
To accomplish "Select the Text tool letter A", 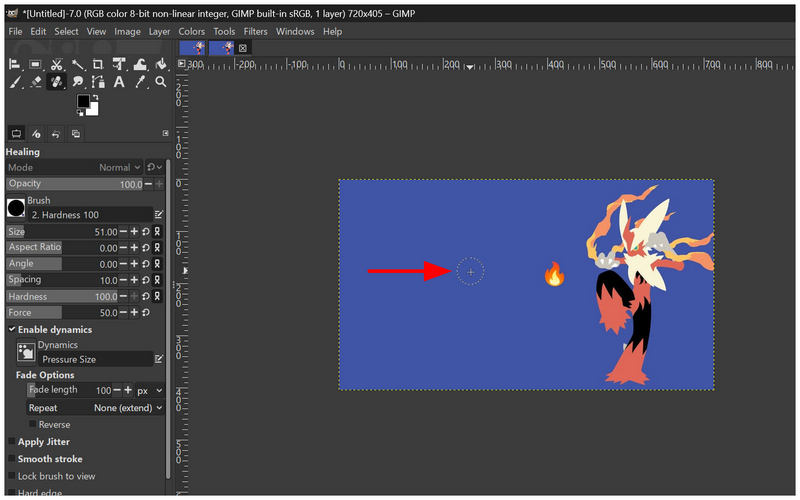I will (119, 82).
